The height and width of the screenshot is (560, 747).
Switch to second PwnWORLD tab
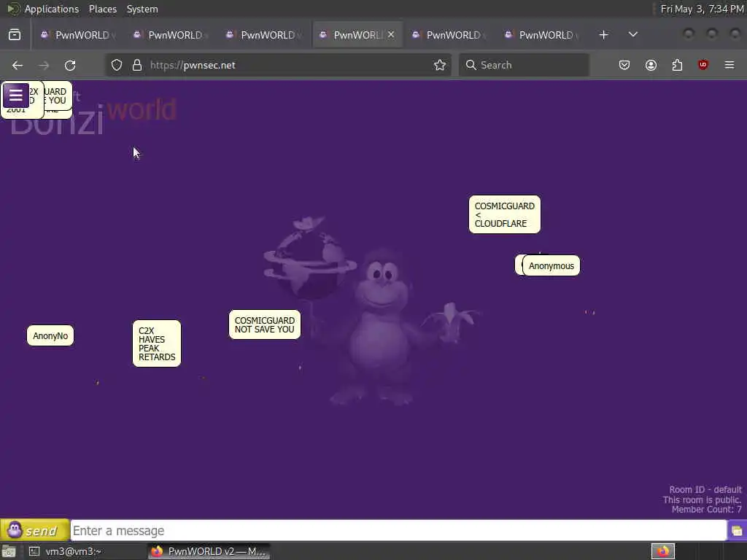tap(171, 35)
